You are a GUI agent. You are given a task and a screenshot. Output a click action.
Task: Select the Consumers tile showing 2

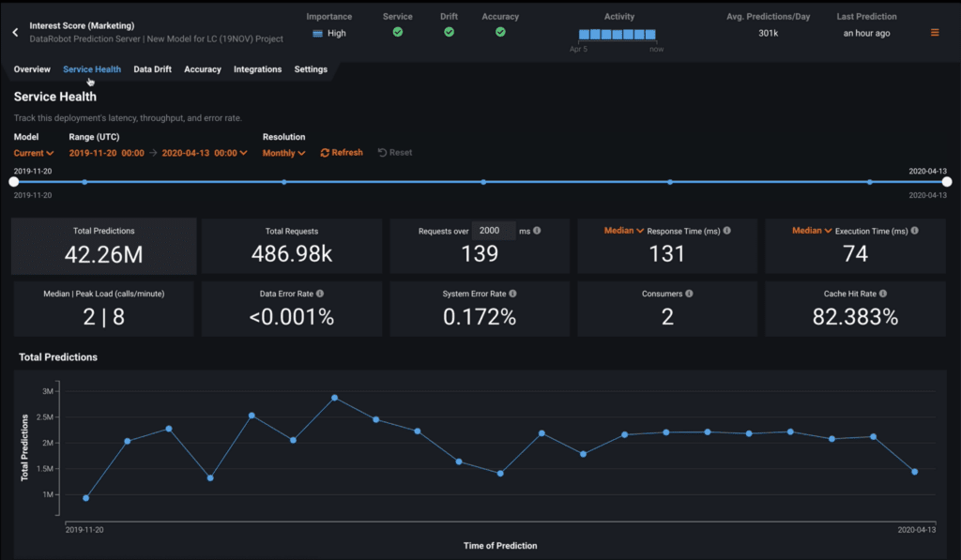tap(667, 309)
